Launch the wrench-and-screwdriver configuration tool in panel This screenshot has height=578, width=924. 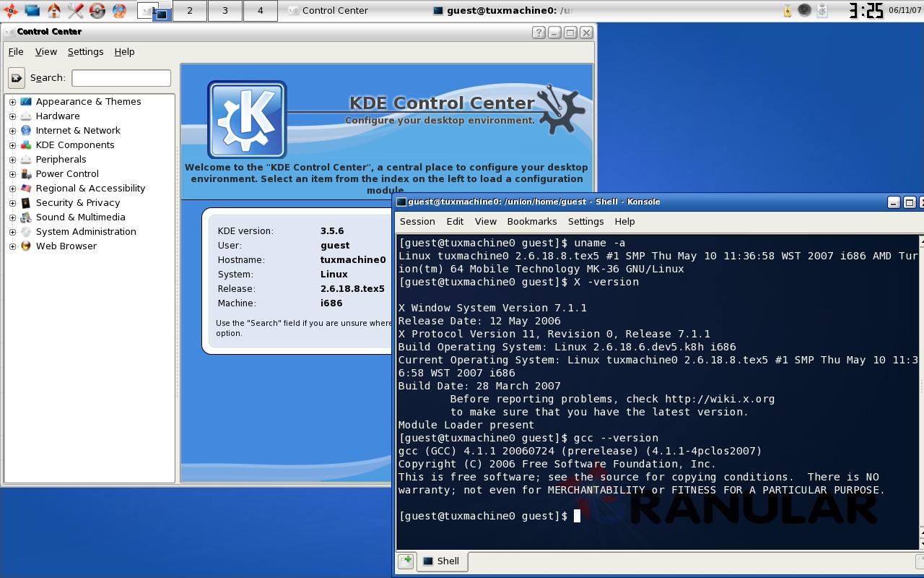[x=75, y=10]
